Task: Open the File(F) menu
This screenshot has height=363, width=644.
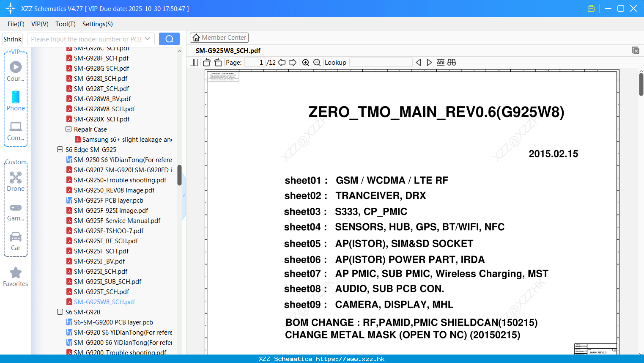Action: (16, 24)
